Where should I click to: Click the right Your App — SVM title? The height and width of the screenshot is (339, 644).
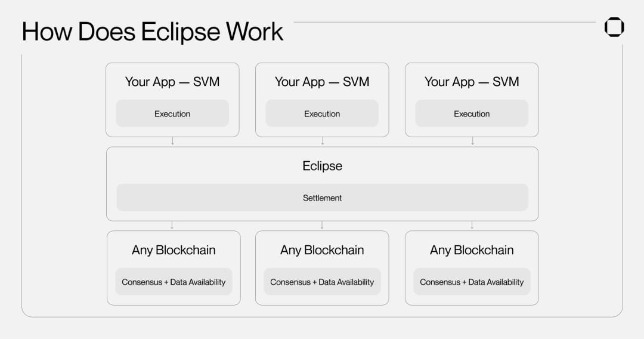(472, 82)
